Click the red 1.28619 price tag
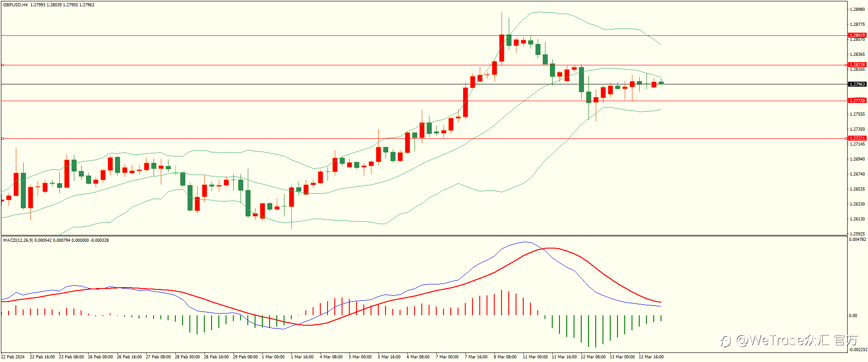Screen dimensions: 868x362 click(857, 35)
